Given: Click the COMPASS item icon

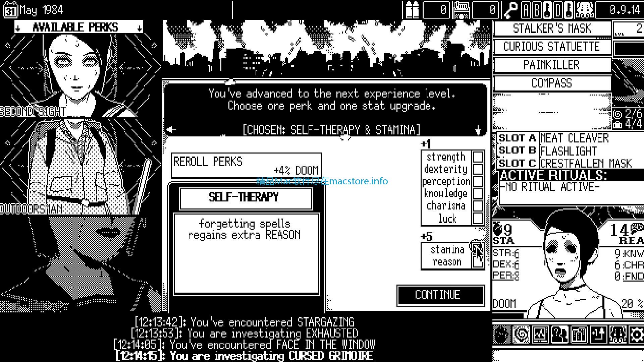Looking at the screenshot, I should pos(551,83).
